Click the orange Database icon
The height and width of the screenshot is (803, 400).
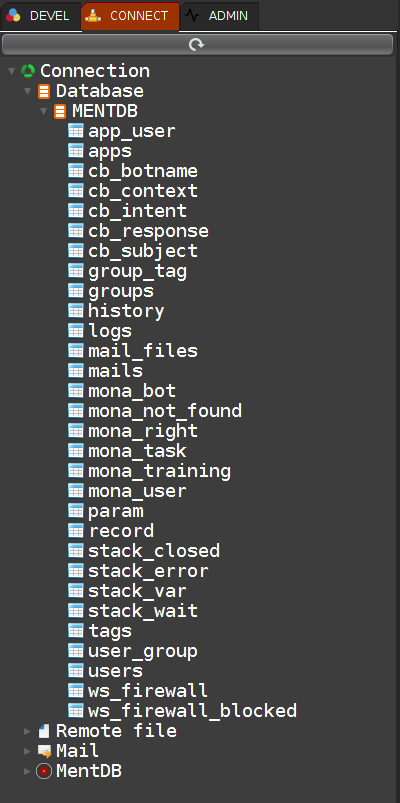pos(44,92)
